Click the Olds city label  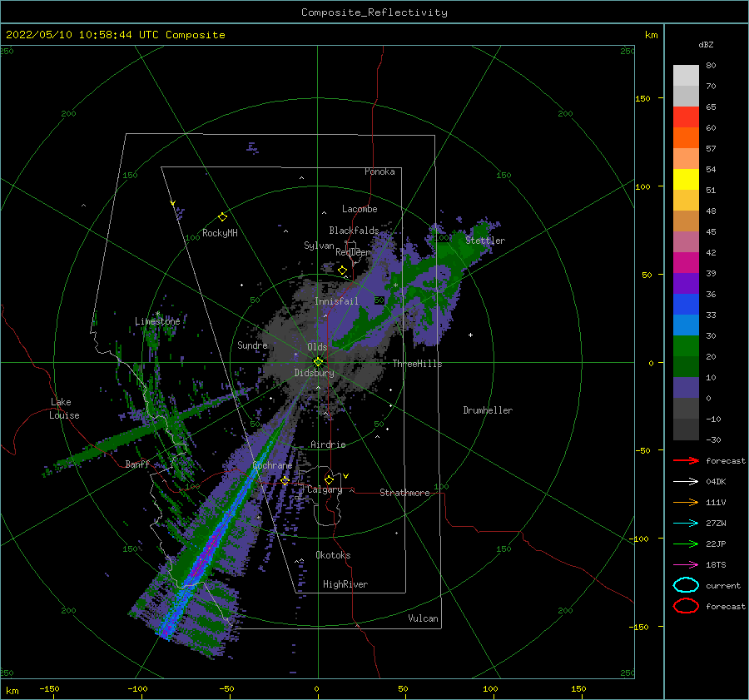(317, 347)
